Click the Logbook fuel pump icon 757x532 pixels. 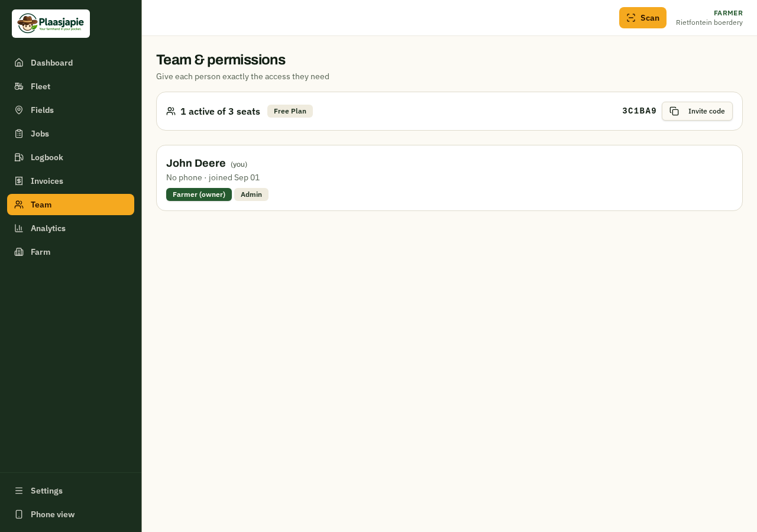[x=19, y=157]
